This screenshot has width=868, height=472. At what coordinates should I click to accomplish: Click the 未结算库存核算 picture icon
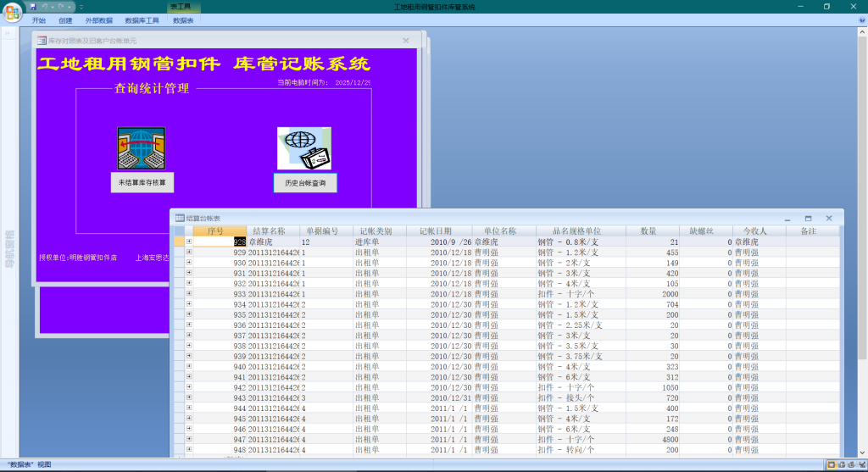point(141,148)
